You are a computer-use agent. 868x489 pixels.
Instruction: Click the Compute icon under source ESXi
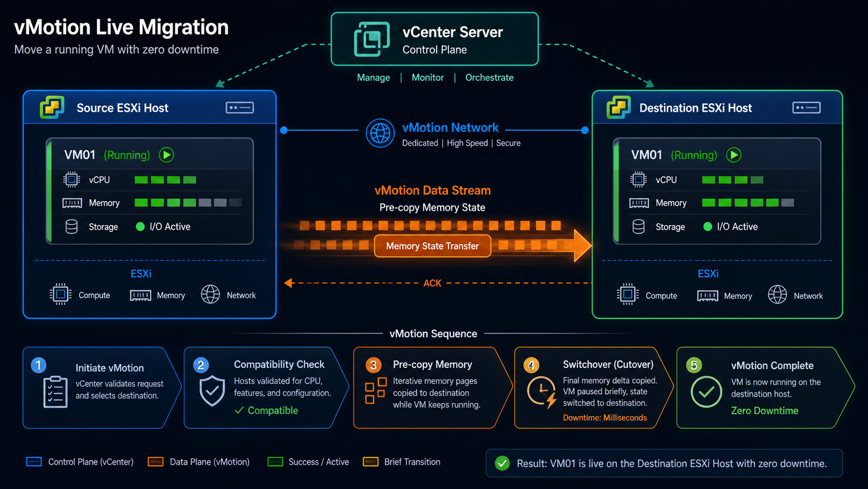coord(60,294)
